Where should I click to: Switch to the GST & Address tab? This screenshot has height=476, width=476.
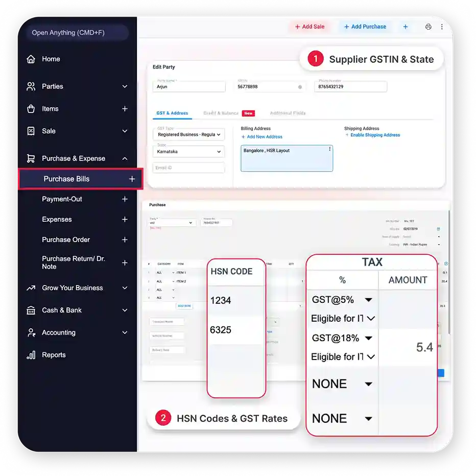[172, 113]
